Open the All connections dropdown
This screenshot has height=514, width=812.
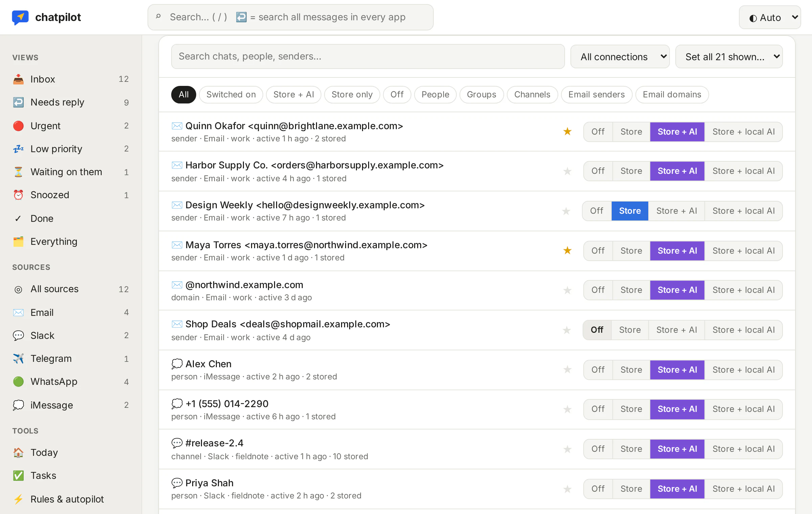click(620, 57)
